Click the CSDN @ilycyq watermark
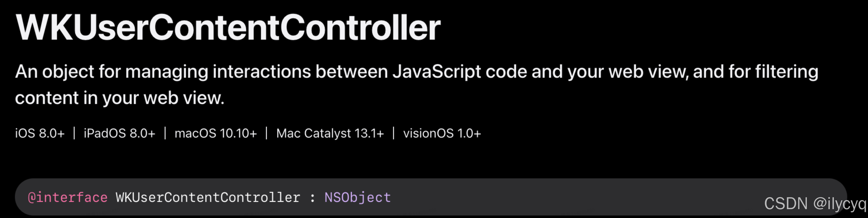Screen dimensions: 868x218 815,204
